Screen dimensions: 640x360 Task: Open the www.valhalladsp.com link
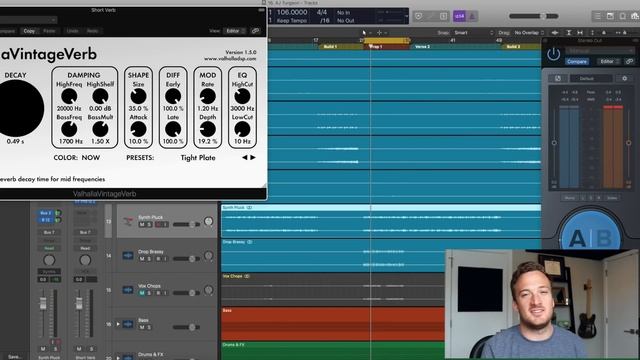(x=230, y=59)
